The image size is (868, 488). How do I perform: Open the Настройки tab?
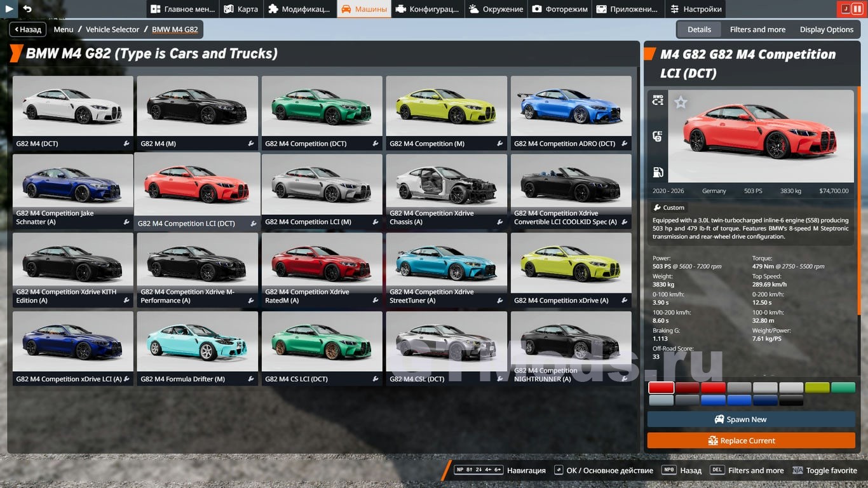(x=695, y=9)
